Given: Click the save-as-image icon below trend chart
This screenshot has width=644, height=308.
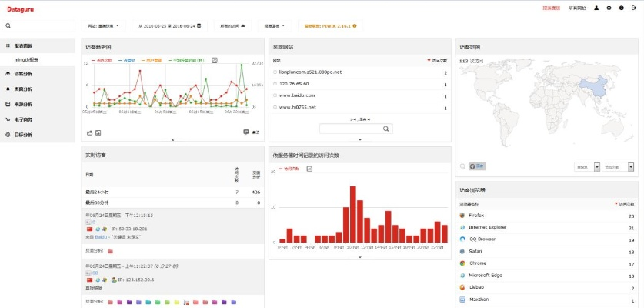Looking at the screenshot, I should point(98,132).
